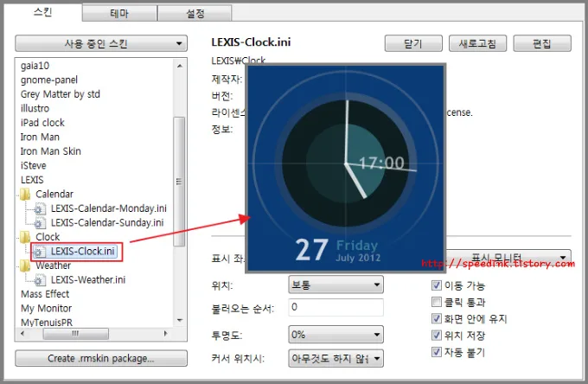The width and height of the screenshot is (588, 384).
Task: Click the skin list horizontal scrollbar thumb
Action: [76, 333]
